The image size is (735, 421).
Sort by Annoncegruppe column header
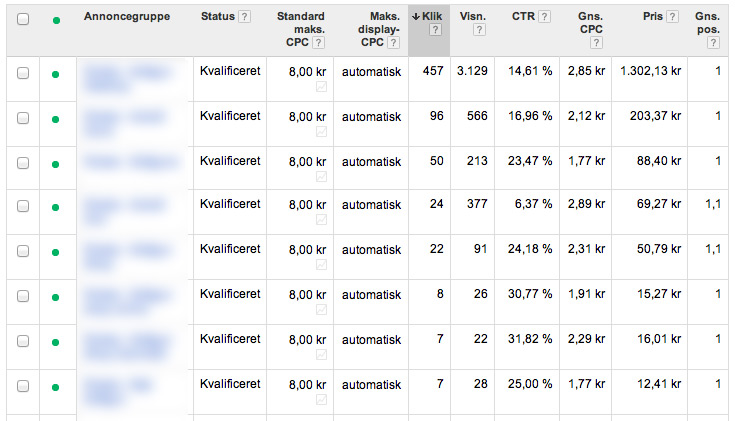click(127, 17)
